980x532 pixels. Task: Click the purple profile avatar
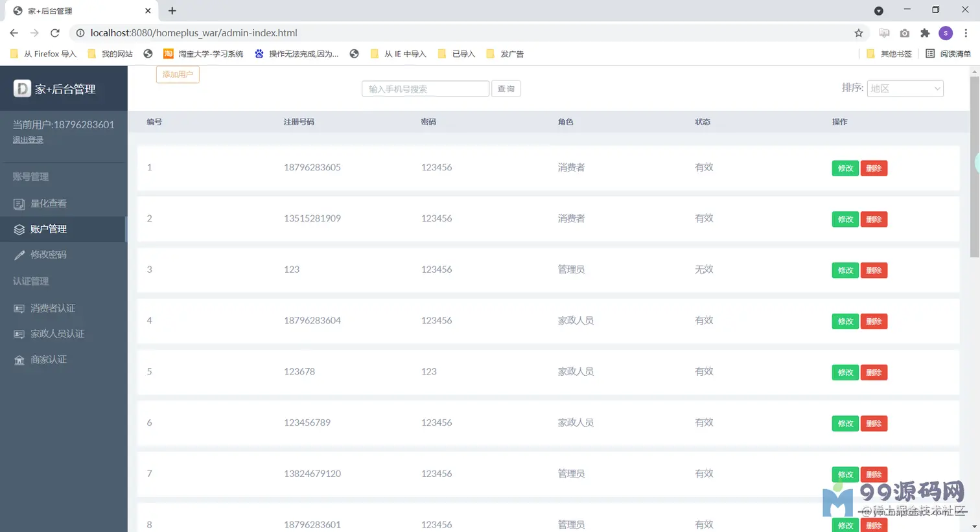coord(946,33)
